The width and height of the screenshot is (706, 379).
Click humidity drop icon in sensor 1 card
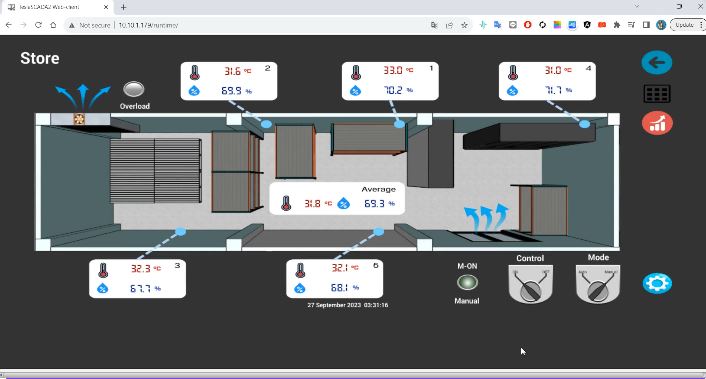(x=355, y=91)
